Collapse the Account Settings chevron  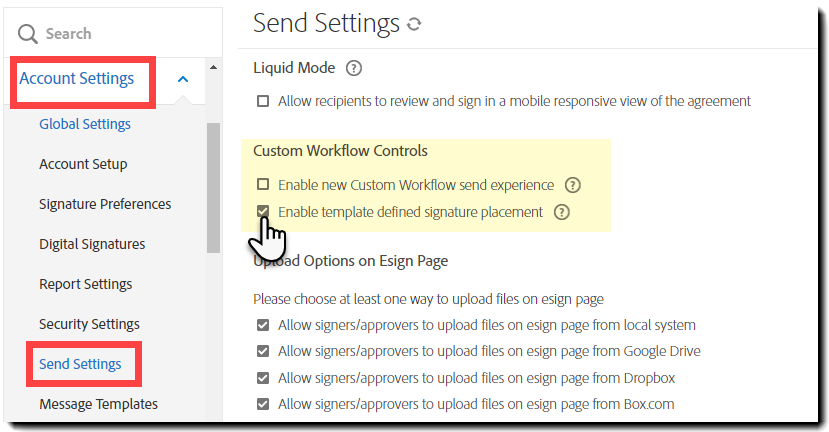[182, 79]
